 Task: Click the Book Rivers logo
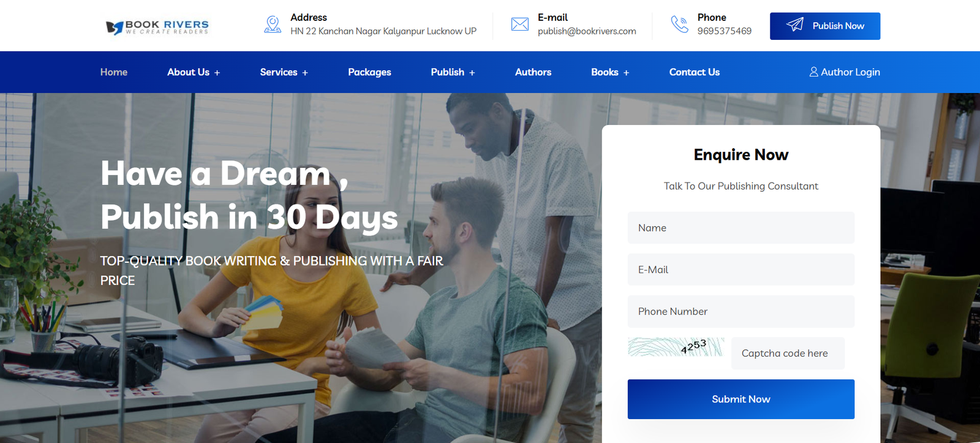coord(157,26)
